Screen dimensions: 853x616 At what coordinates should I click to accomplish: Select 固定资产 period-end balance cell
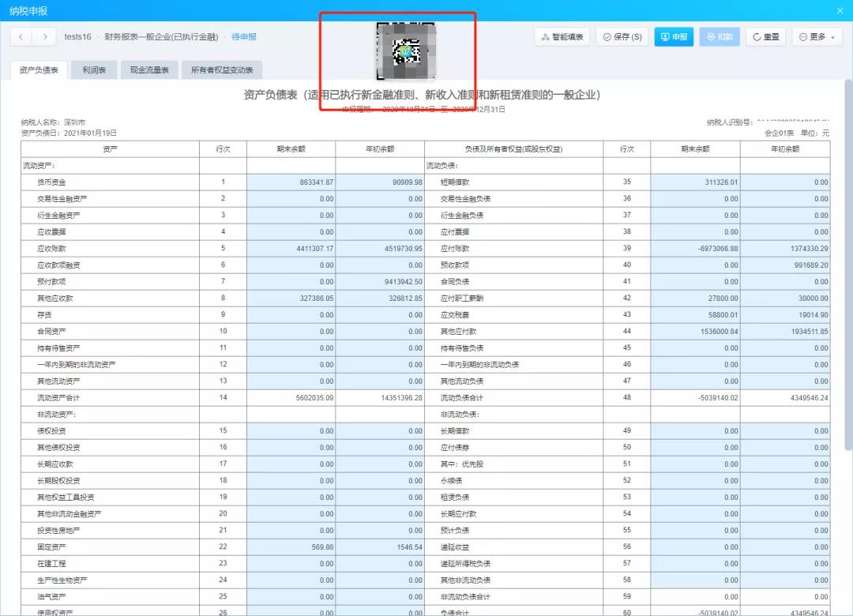coord(291,547)
